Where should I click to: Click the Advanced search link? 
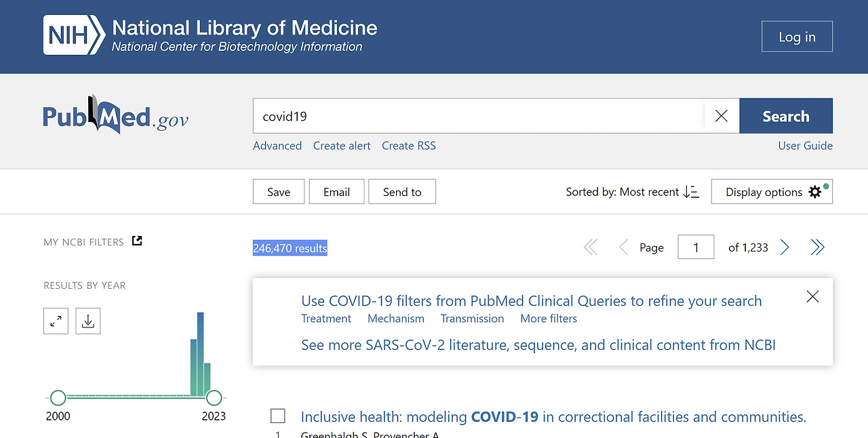277,146
